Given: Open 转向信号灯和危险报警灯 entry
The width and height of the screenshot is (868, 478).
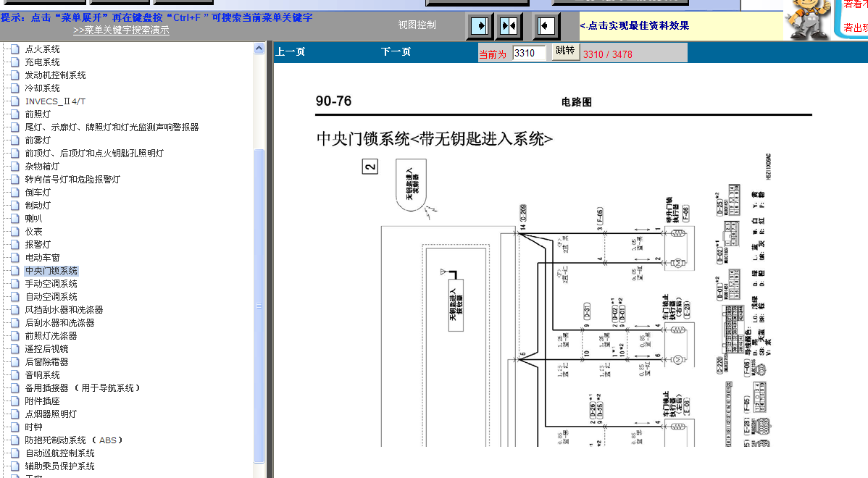Looking at the screenshot, I should click(72, 180).
